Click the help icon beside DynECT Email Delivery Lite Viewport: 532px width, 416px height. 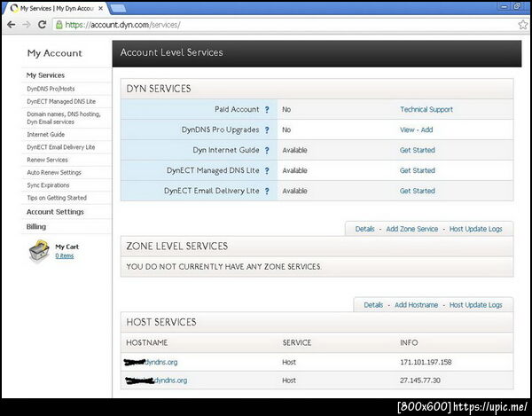click(x=267, y=191)
